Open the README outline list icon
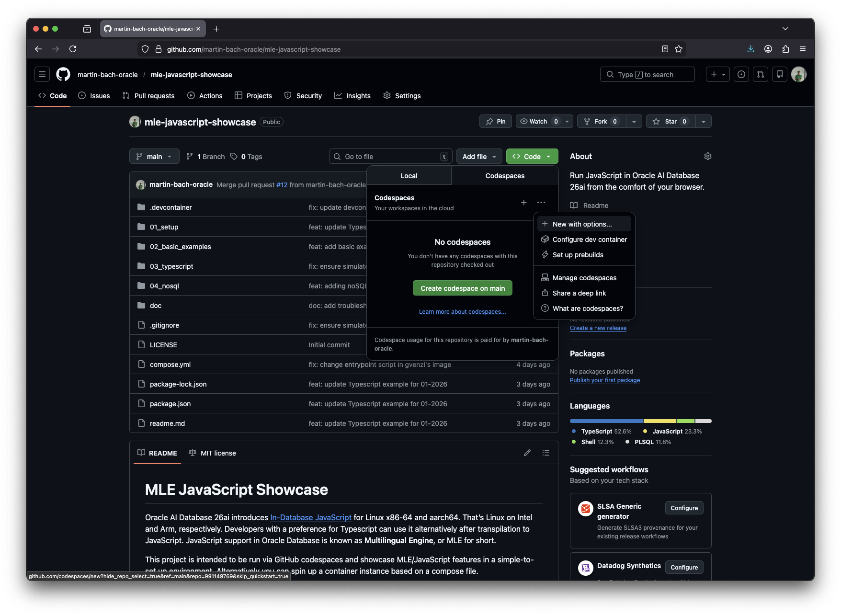This screenshot has height=616, width=841. click(x=546, y=453)
